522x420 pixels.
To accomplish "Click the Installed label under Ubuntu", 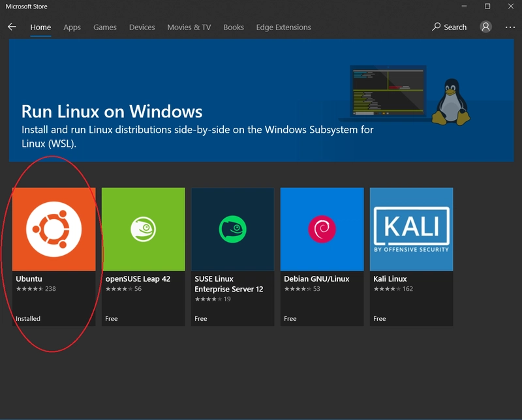I will click(x=28, y=318).
